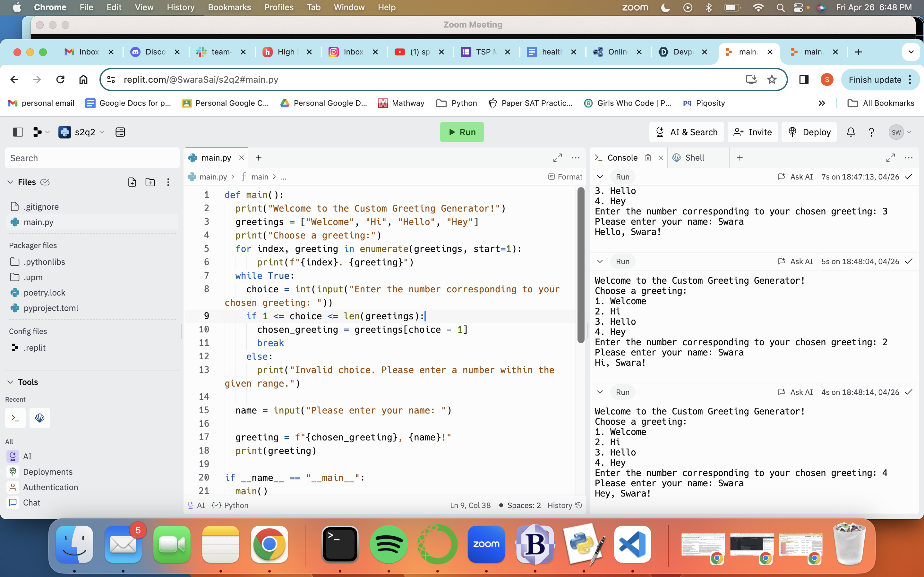Clear the console with the trash icon
Image resolution: width=924 pixels, height=577 pixels.
click(x=648, y=158)
